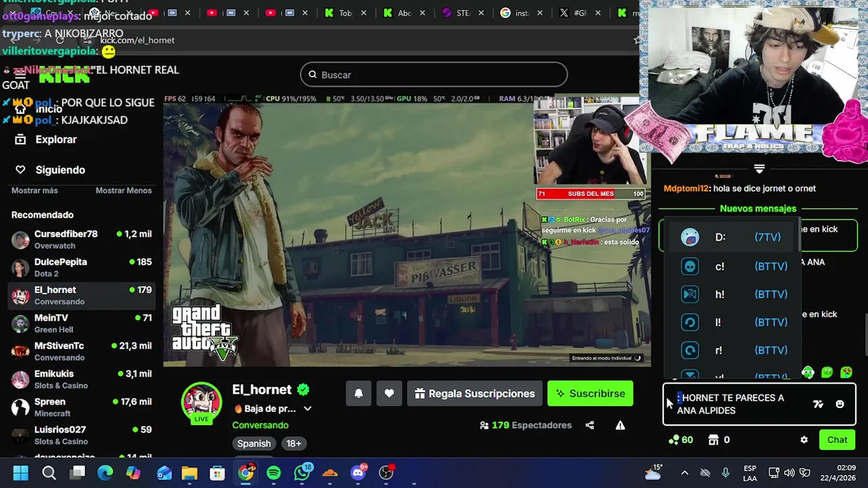Open Task View on taskbar
Screen dimensions: 868x488
coord(78,472)
